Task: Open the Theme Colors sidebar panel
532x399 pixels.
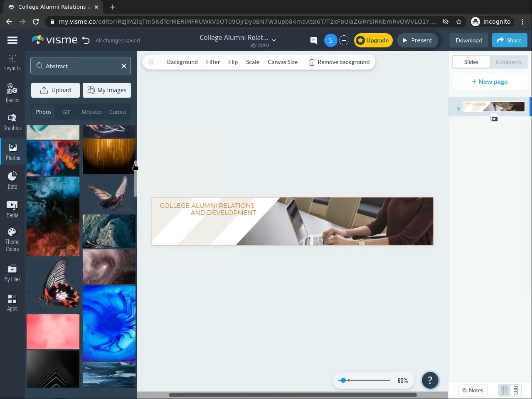Action: point(12,240)
